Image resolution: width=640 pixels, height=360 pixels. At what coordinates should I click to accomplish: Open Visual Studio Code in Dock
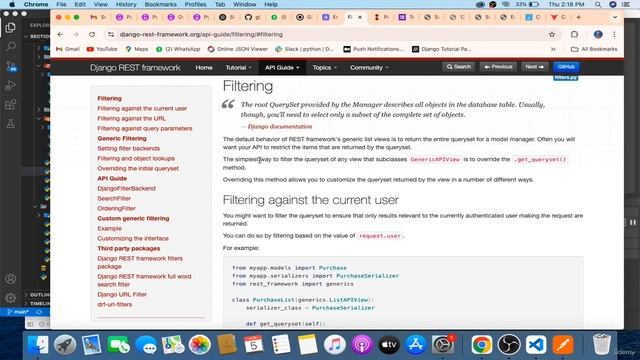pyautogui.click(x=536, y=345)
